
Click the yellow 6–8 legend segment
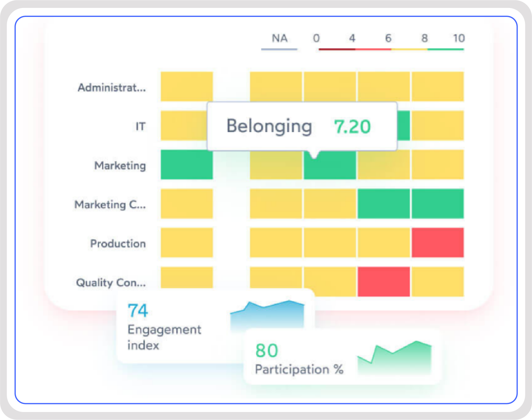(409, 49)
